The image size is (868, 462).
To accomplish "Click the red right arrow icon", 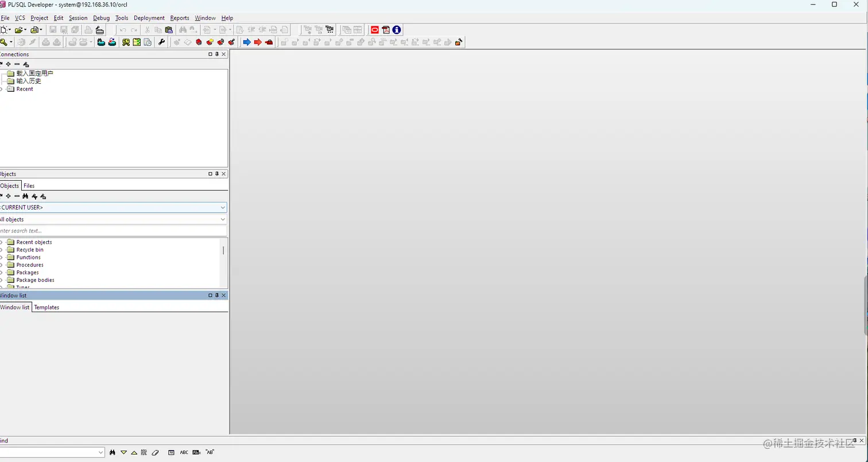I will 258,42.
